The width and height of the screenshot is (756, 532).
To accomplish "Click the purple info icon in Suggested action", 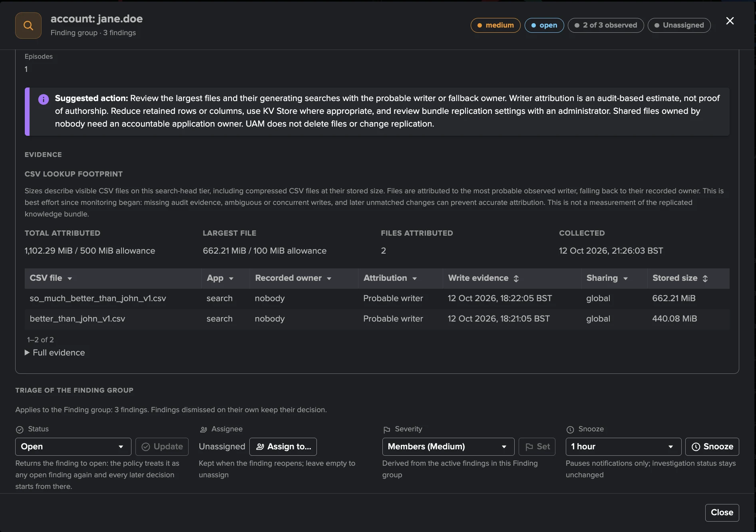I will (x=43, y=99).
